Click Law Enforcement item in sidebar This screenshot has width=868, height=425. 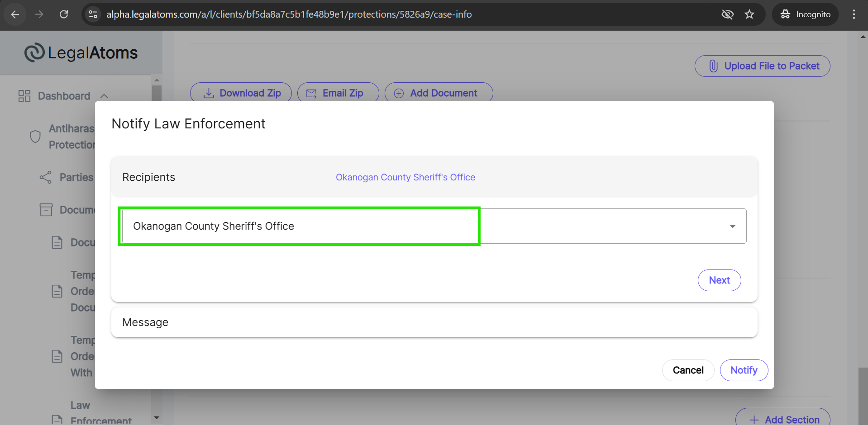pyautogui.click(x=101, y=413)
